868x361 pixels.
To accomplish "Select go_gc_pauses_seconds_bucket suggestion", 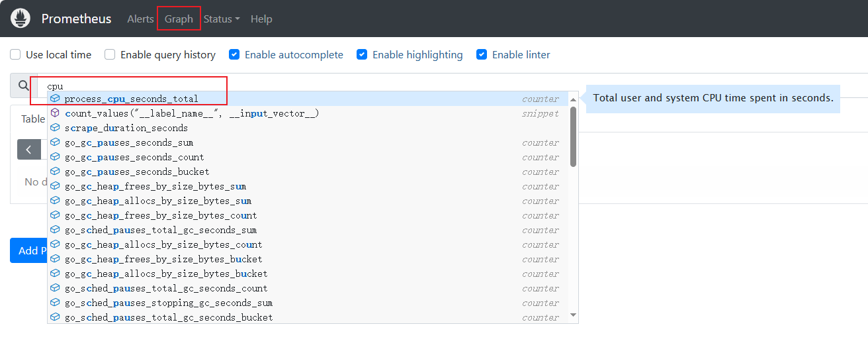I will pyautogui.click(x=137, y=172).
